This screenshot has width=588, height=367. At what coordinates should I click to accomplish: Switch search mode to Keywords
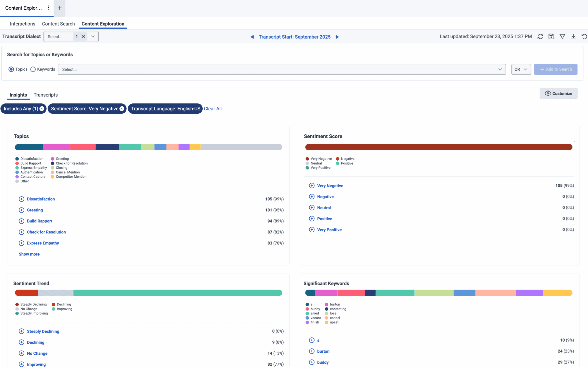pyautogui.click(x=33, y=69)
